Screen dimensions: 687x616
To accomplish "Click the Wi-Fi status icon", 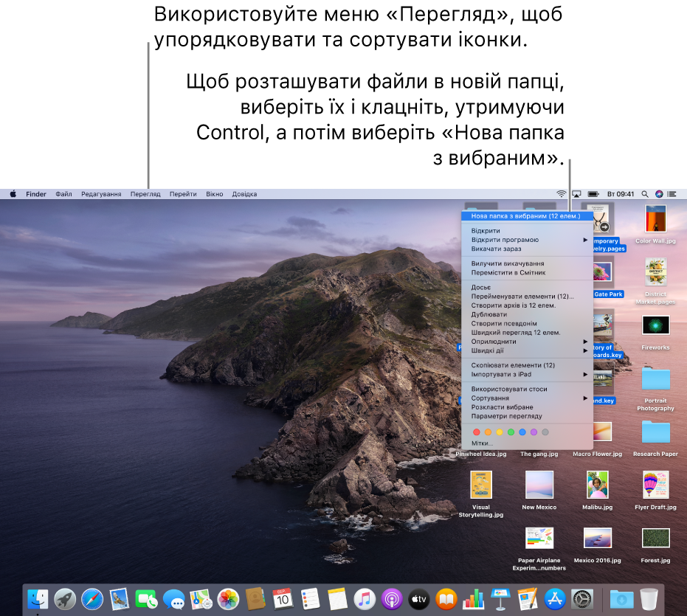I will click(561, 193).
